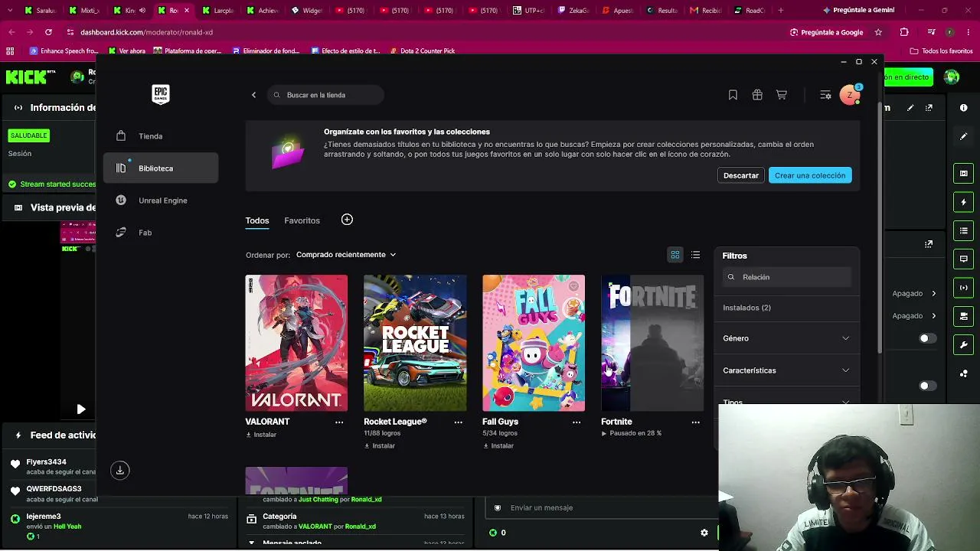Viewport: 980px width, 551px height.
Task: Open the VALORANT game cover
Action: pyautogui.click(x=296, y=343)
